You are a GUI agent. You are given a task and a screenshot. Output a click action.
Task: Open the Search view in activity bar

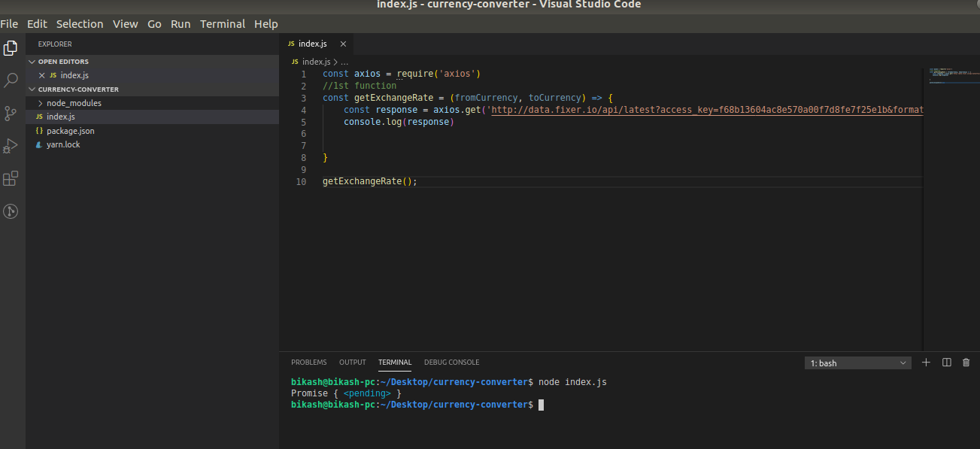click(11, 80)
